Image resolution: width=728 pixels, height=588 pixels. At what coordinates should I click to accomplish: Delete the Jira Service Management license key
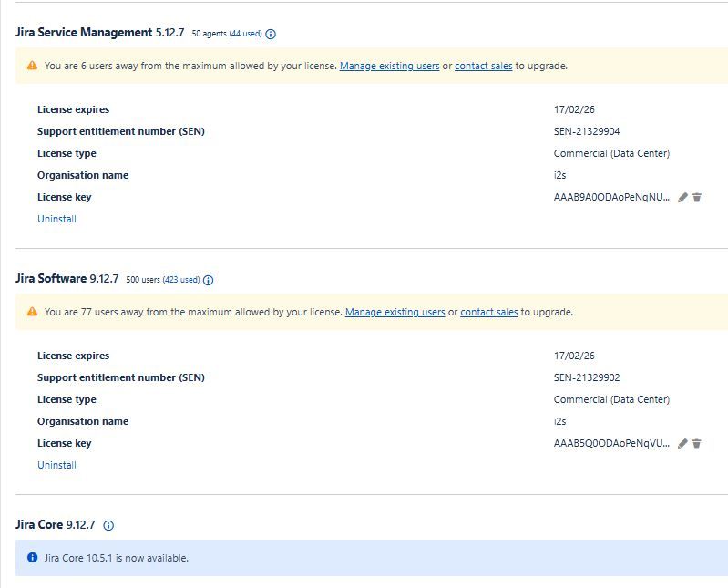[697, 198]
